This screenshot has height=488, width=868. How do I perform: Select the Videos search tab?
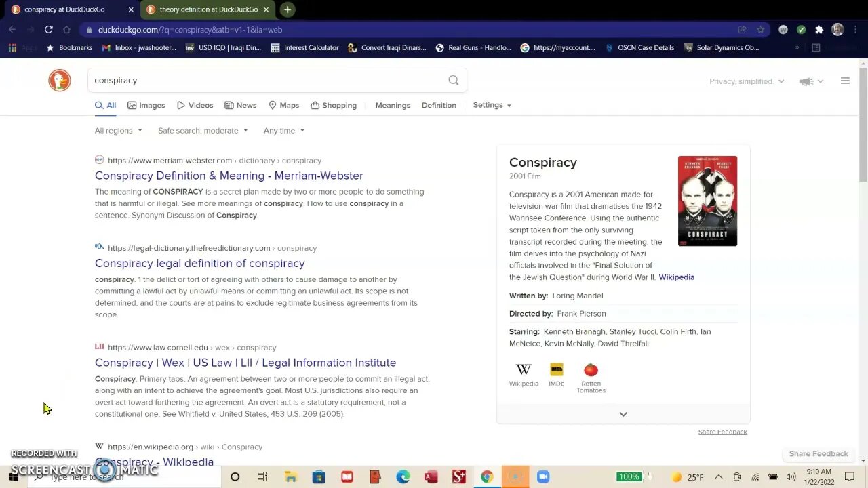click(x=195, y=106)
